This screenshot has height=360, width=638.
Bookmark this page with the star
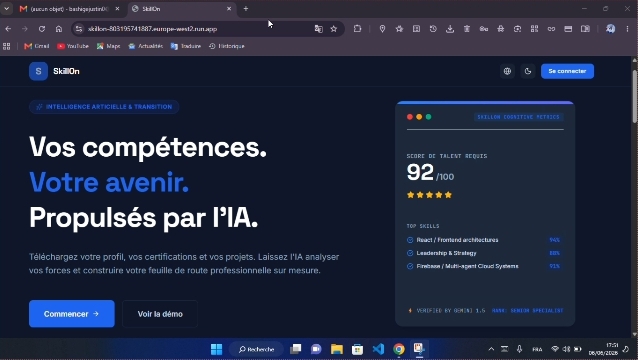coord(334,29)
